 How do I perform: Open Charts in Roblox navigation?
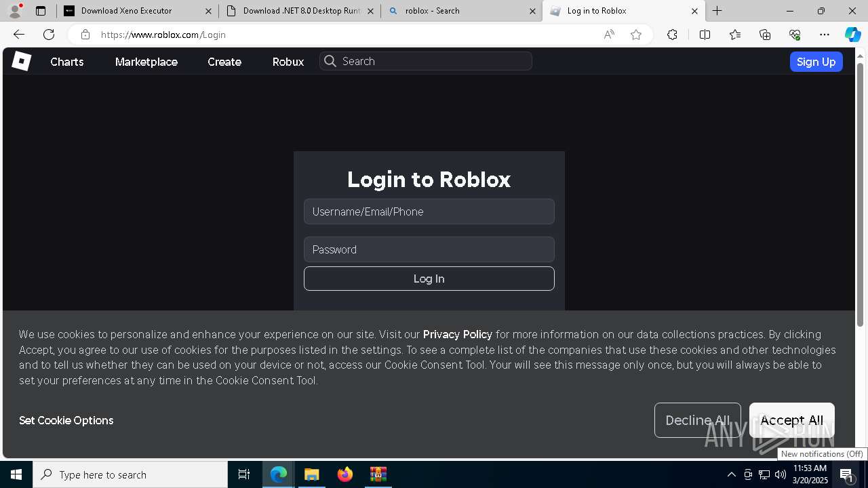67,62
